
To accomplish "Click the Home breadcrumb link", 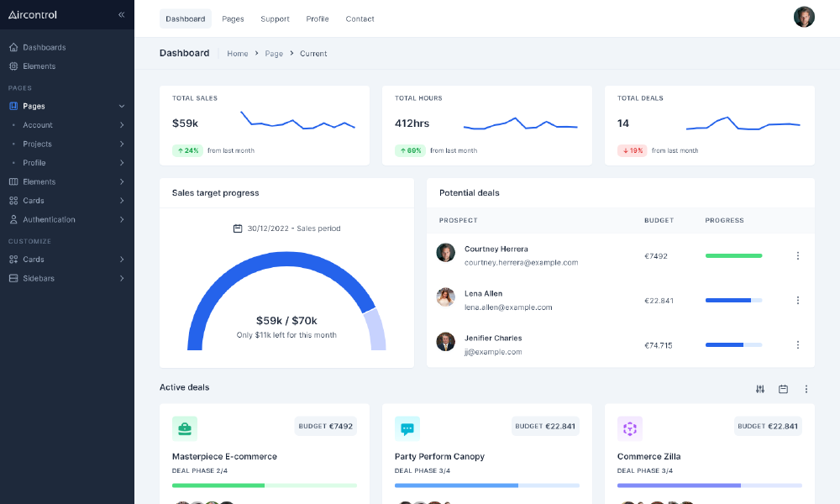I will [238, 53].
